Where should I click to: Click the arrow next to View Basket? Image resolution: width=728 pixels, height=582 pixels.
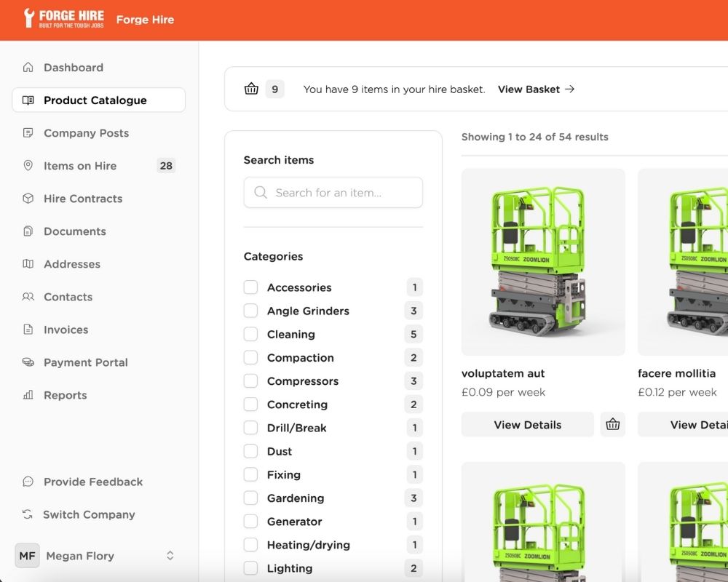coord(570,89)
